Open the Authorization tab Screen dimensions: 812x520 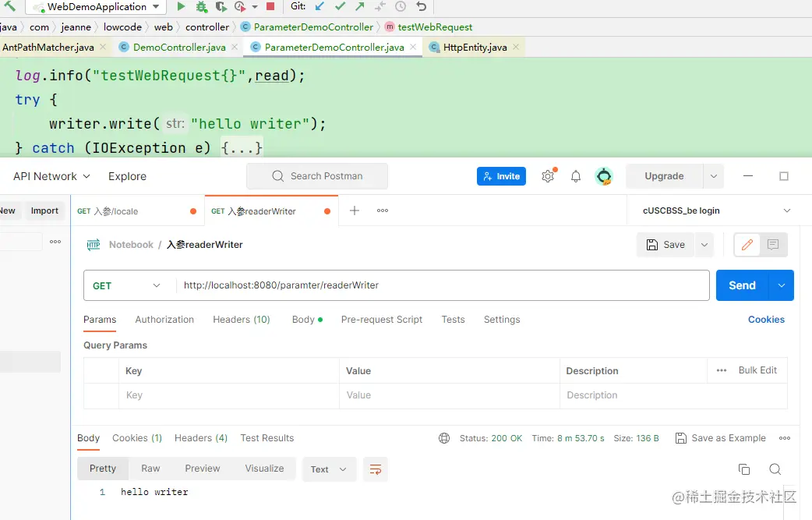(164, 320)
